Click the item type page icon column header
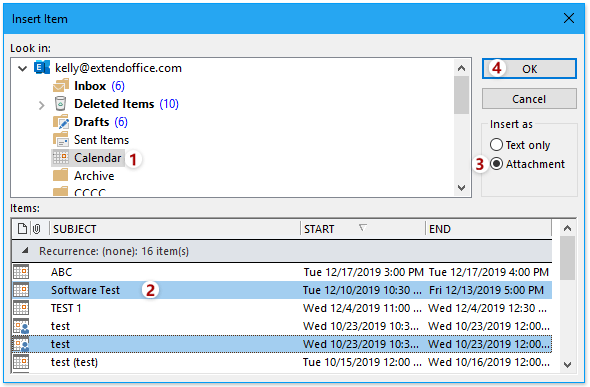Image resolution: width=590 pixels, height=387 pixels. [x=23, y=229]
